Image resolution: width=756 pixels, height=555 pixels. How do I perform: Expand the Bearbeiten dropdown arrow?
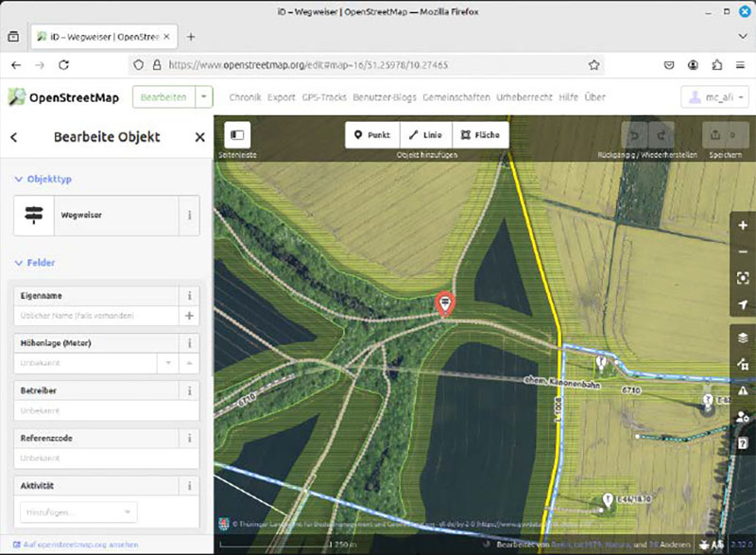(x=204, y=96)
